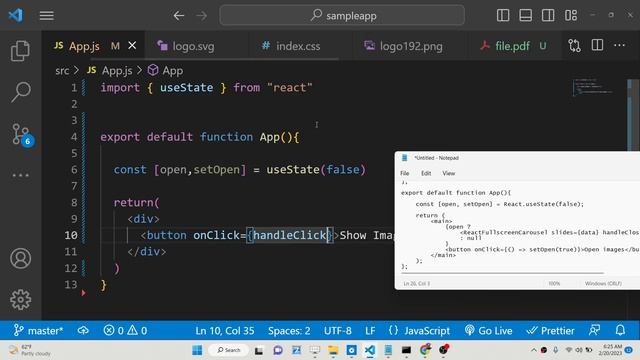Change encoding via UTF-8
640x360 pixels.
pos(338,330)
